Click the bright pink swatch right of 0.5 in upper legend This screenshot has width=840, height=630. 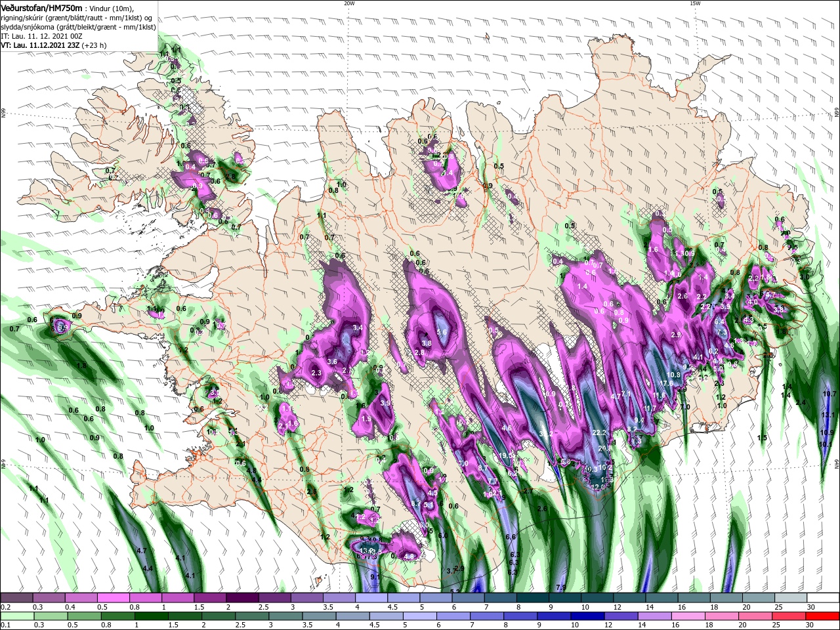click(113, 598)
